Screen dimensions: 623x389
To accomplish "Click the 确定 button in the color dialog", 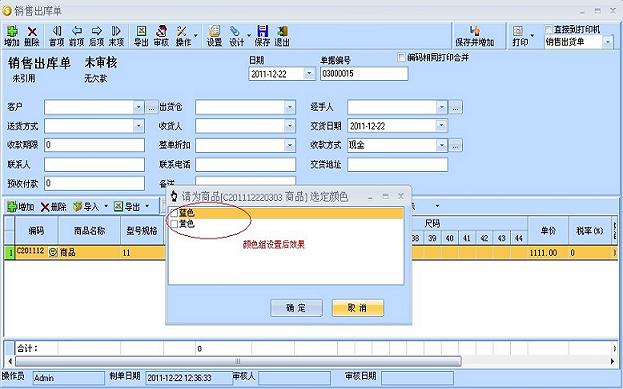I will click(296, 308).
